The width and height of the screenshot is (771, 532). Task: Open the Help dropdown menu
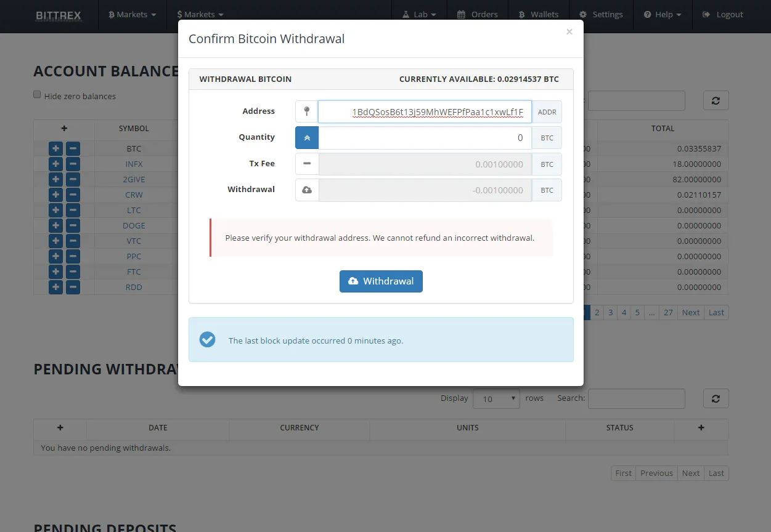[x=663, y=14]
